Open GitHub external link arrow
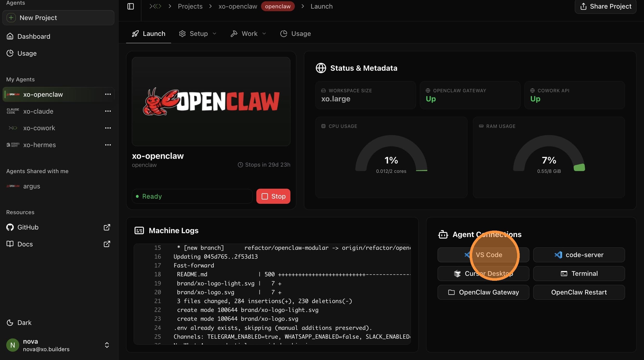The image size is (644, 360). click(107, 227)
